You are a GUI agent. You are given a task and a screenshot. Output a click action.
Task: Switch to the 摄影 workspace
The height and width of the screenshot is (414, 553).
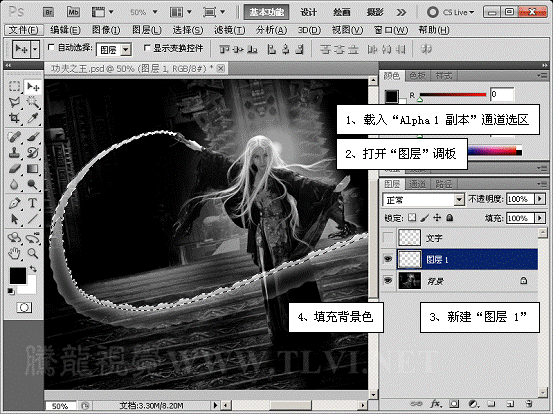point(375,12)
